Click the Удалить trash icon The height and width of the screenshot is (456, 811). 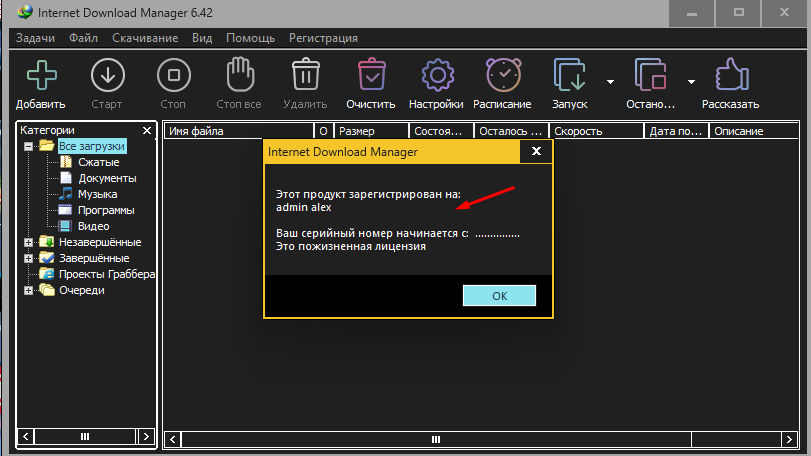tap(306, 74)
